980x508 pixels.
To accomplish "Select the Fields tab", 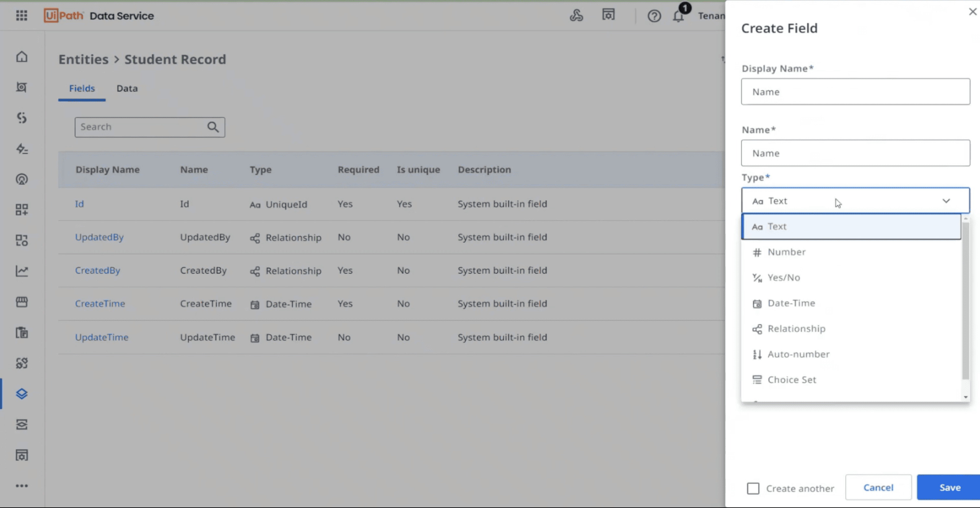I will (82, 88).
